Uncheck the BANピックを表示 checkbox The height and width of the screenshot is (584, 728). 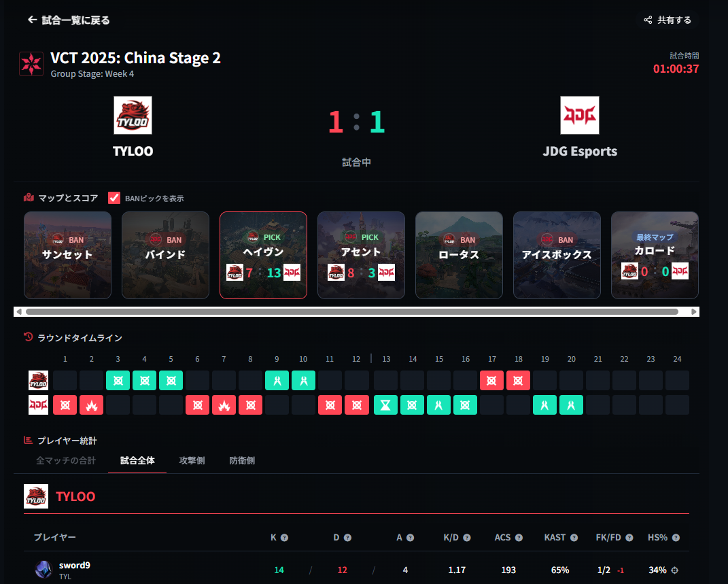pyautogui.click(x=114, y=198)
